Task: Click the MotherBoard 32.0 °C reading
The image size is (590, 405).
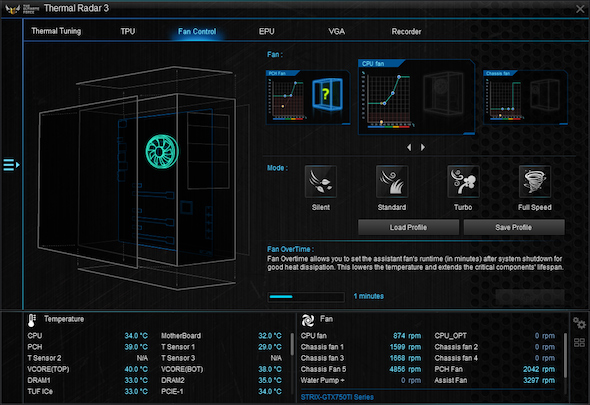Action: coord(270,336)
